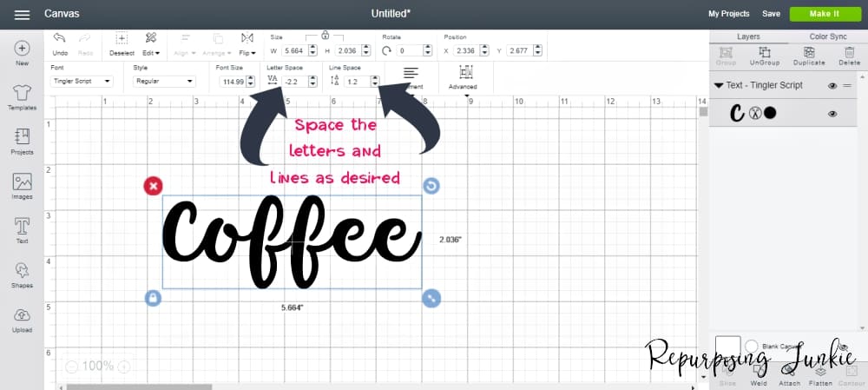The width and height of the screenshot is (868, 390).
Task: Click the UnGroup icon in Layers panel
Action: click(765, 53)
